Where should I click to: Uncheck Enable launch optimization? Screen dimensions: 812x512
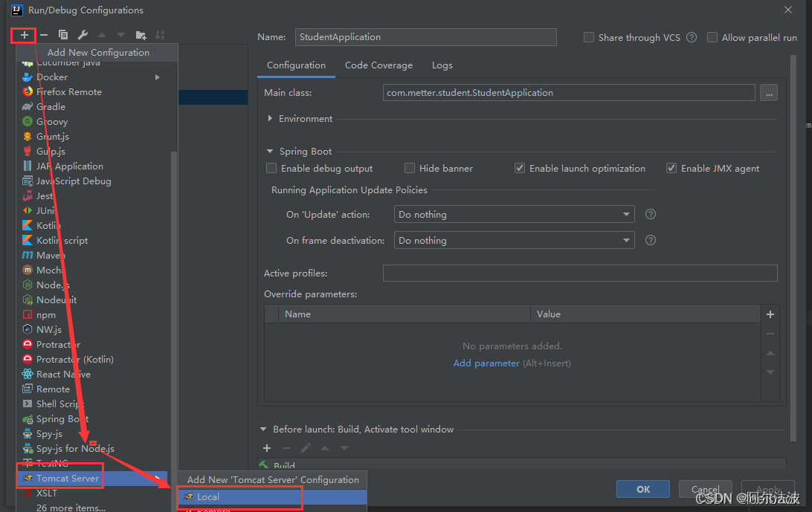coord(520,168)
